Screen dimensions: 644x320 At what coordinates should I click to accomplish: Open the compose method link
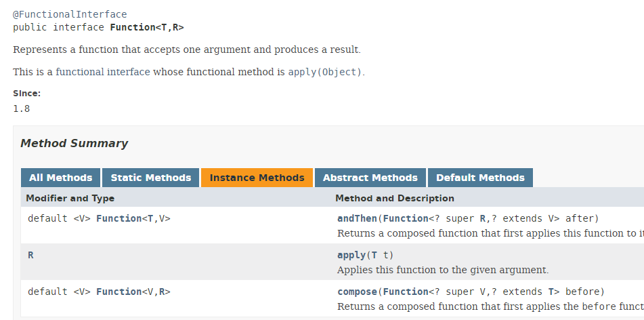357,292
